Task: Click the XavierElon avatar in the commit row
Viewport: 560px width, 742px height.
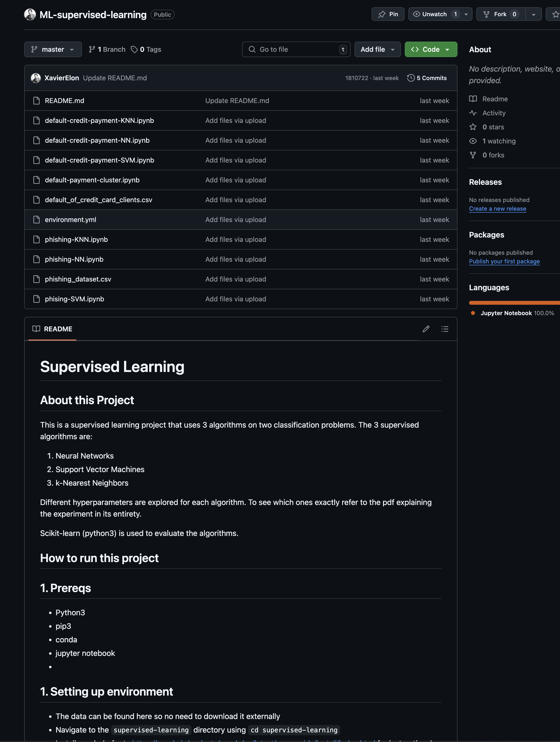Action: point(36,78)
